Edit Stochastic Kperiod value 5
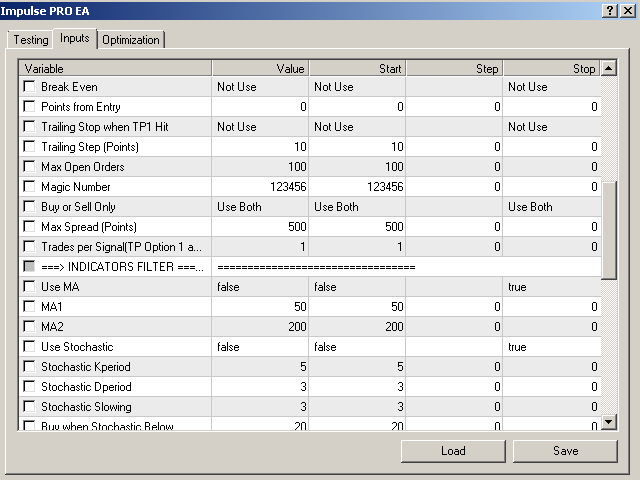 tap(260, 367)
